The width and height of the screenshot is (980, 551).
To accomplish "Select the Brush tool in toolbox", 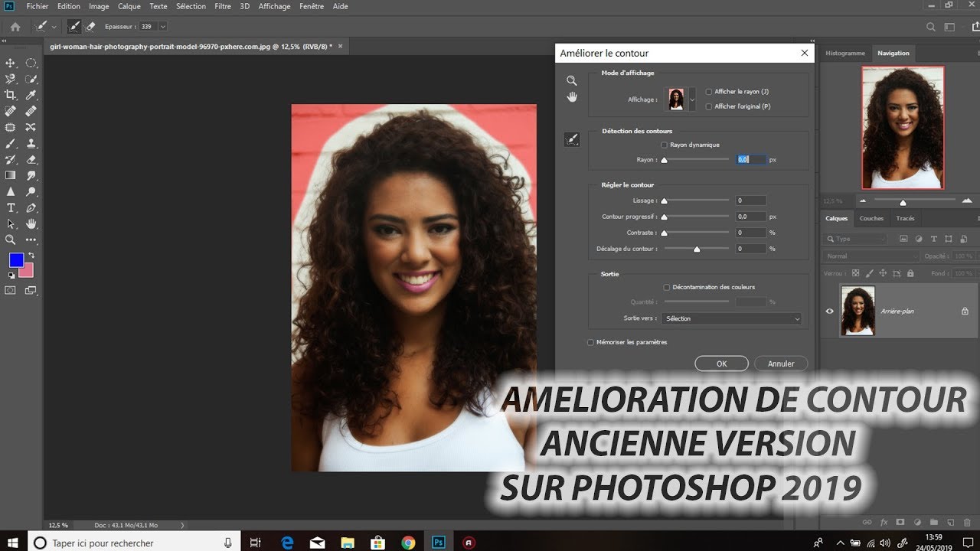I will pos(11,143).
